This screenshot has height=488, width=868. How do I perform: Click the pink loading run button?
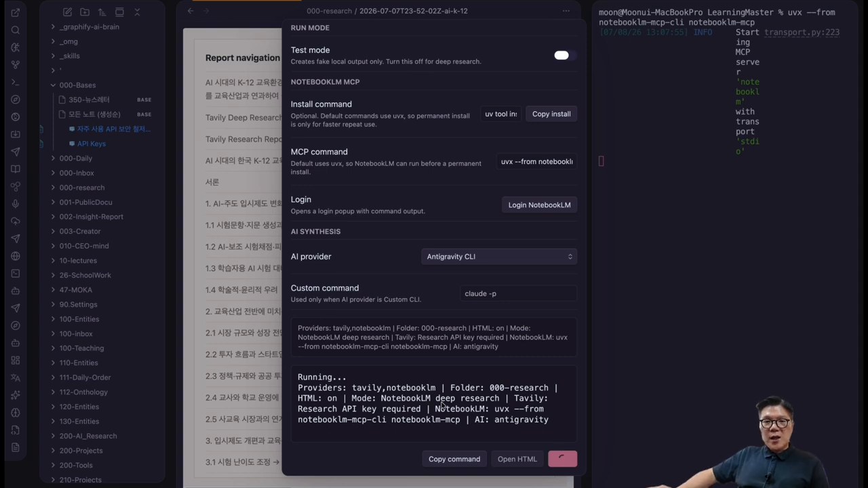562,459
